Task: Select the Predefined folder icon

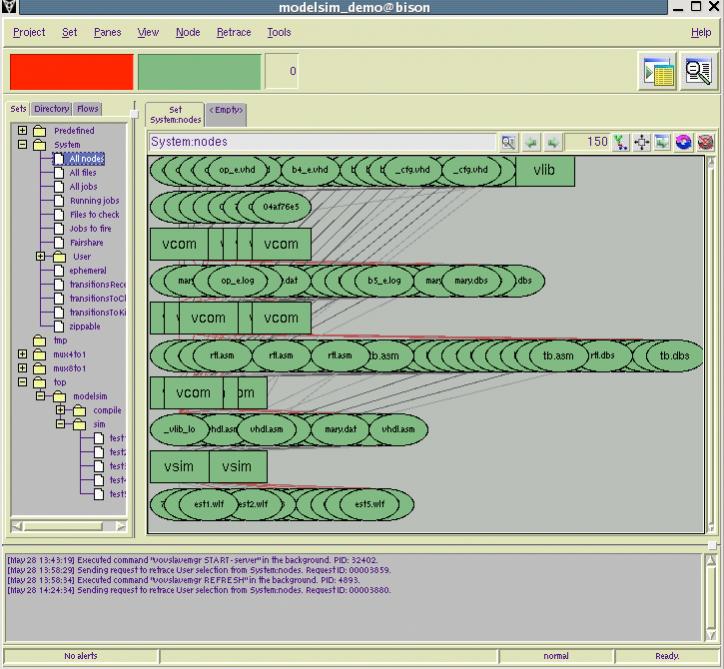Action: pos(40,131)
